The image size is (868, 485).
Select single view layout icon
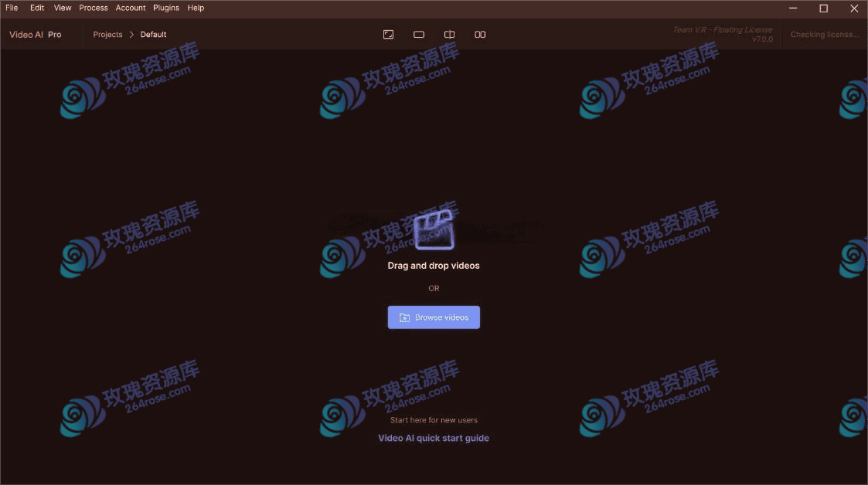(419, 34)
